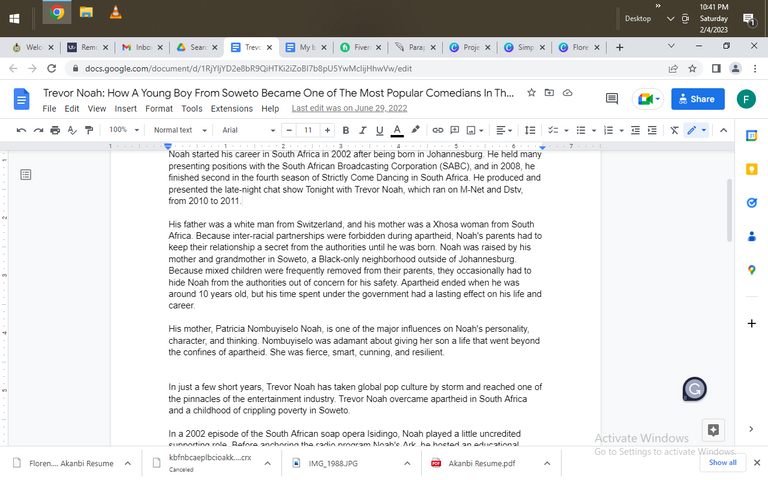Open Google Maps in side panel
This screenshot has width=768, height=480.
point(751,270)
